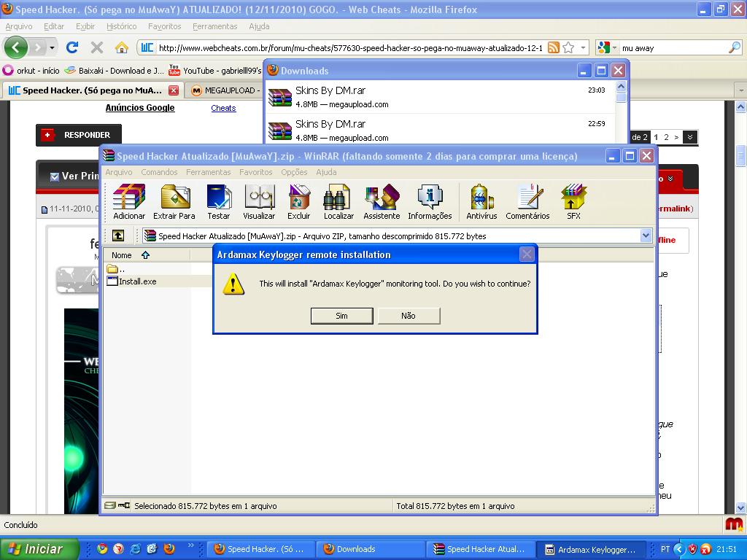Screen dimensions: 747x560
Task: Show hidden quick launch items chevron
Action: click(190, 545)
